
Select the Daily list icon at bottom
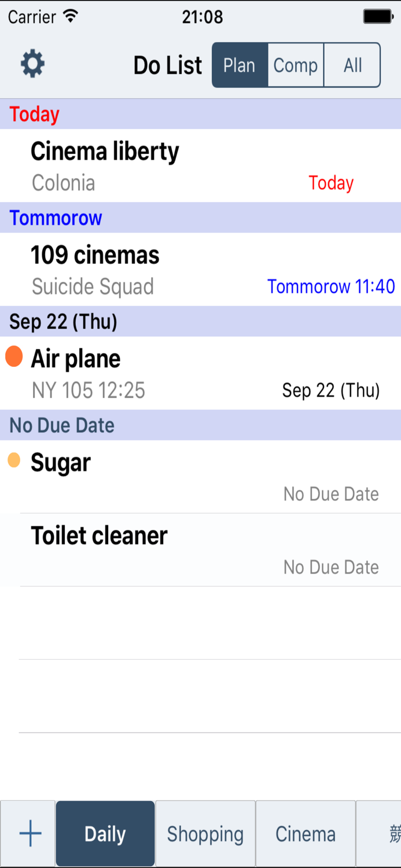tap(105, 833)
